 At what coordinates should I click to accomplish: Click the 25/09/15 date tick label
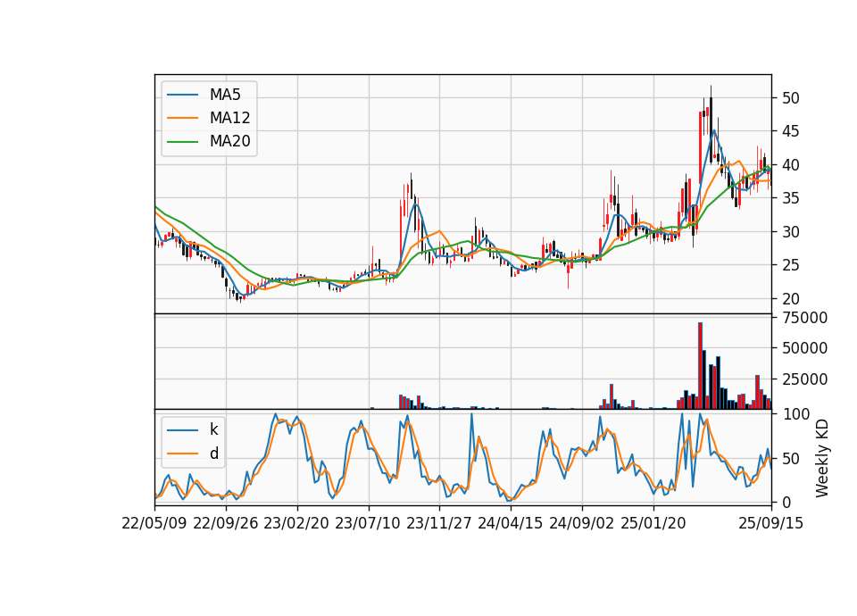[771, 523]
